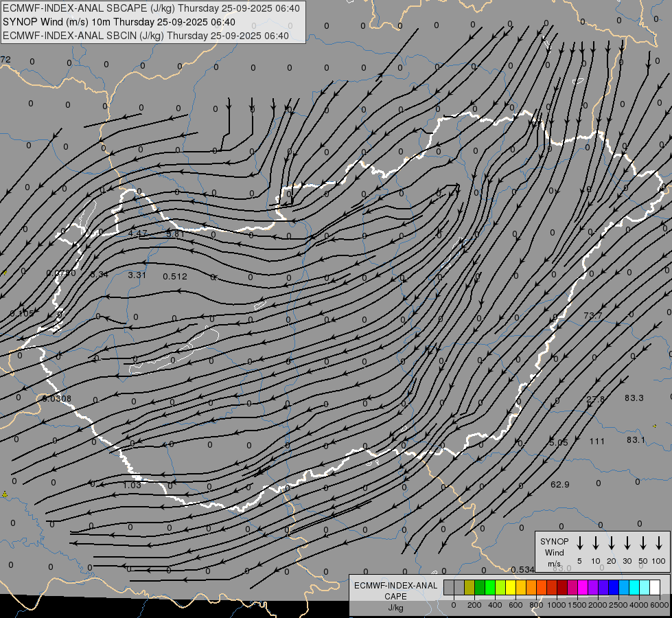Click the 62.9 value in the southeast
Image resolution: width=672 pixels, height=618 pixels.
click(x=559, y=484)
